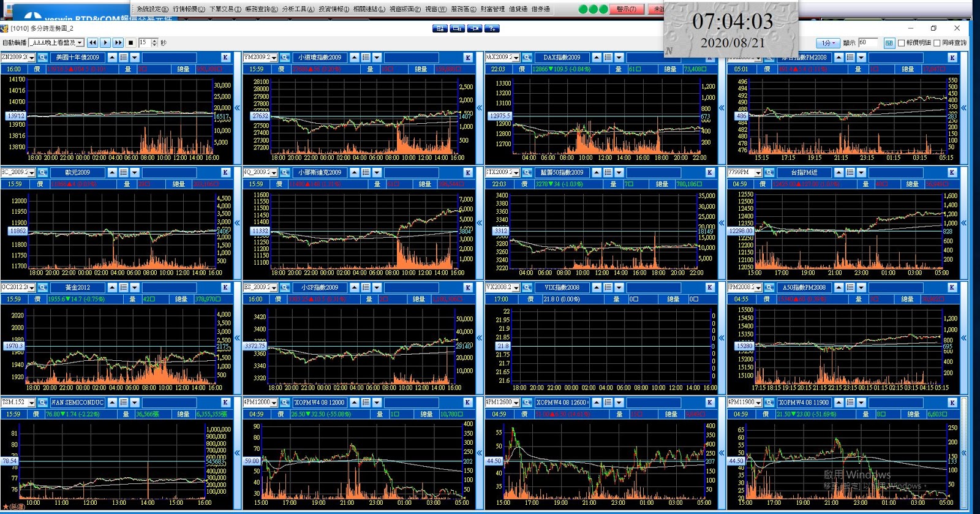980x514 pixels.
Task: Open the 1分 interval dropdown
Action: (827, 43)
